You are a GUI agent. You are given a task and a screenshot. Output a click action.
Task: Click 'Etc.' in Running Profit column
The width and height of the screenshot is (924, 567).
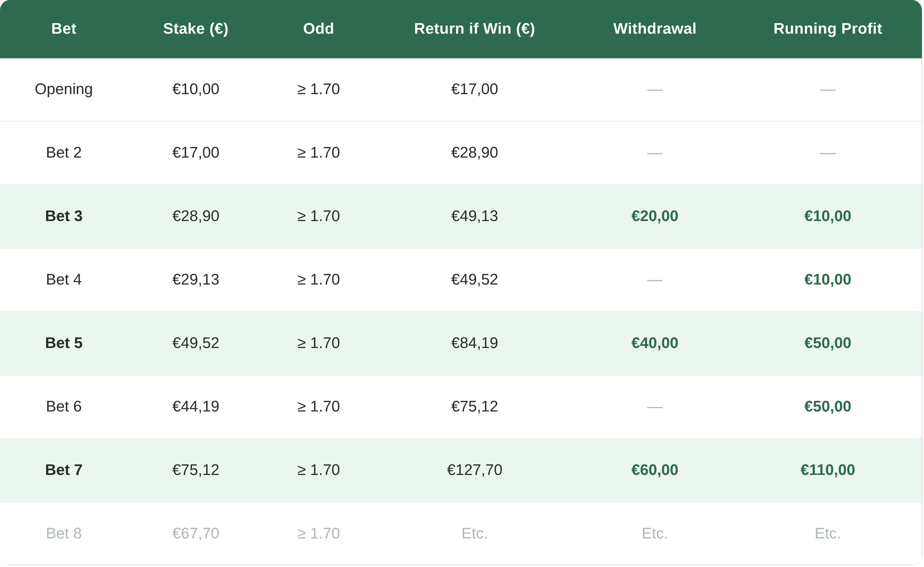[828, 534]
